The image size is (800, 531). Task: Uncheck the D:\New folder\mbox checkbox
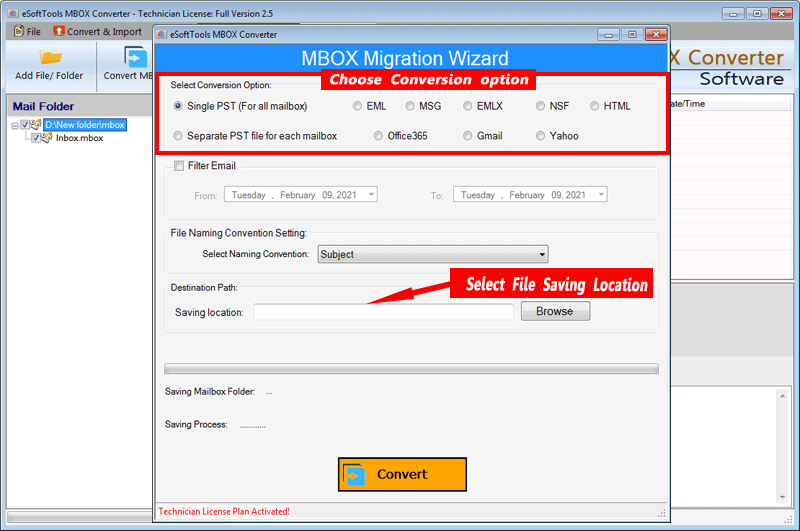(x=24, y=124)
